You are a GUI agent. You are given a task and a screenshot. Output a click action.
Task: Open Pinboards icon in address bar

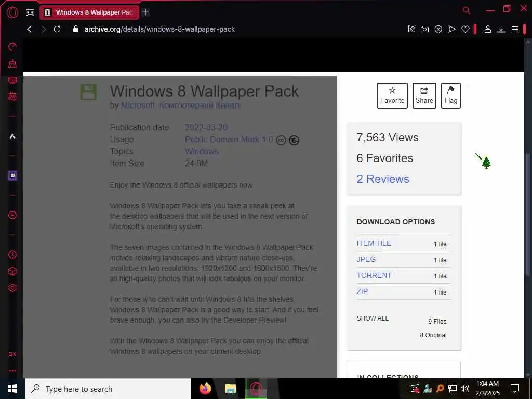coord(411,29)
